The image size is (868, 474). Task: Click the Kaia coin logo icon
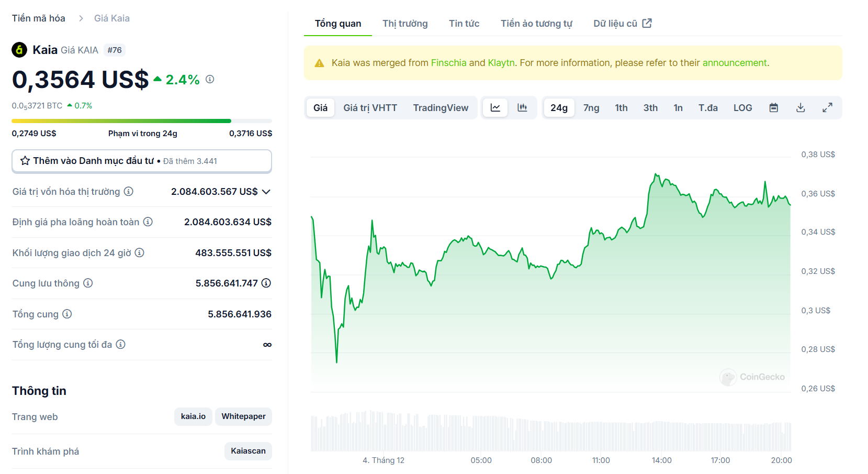point(19,50)
